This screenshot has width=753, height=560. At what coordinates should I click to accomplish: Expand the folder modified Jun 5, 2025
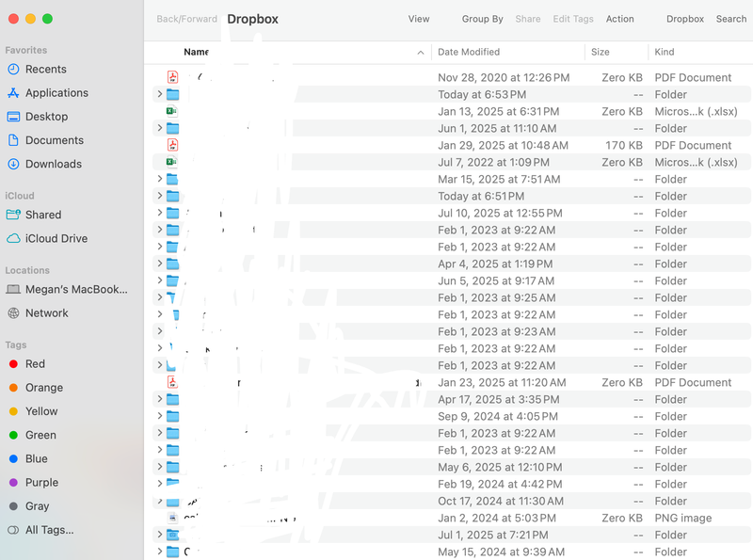click(x=159, y=280)
